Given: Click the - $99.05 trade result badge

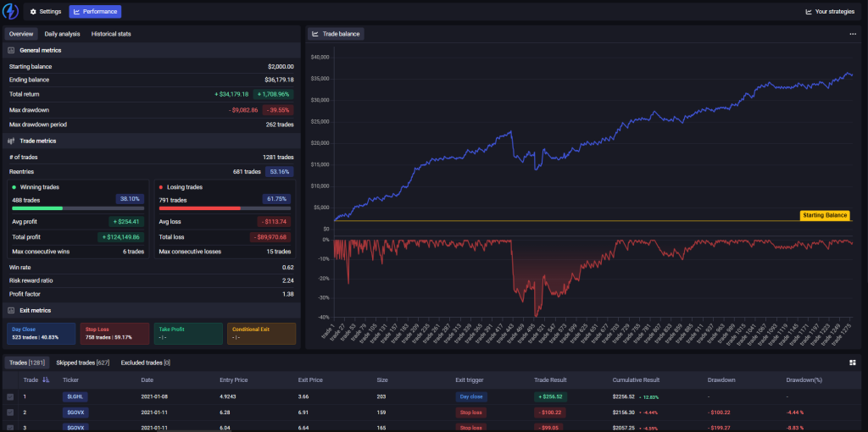Looking at the screenshot, I should click(549, 428).
